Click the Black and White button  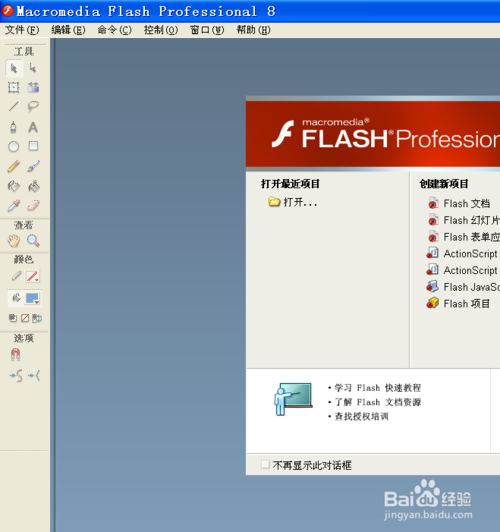point(13,318)
